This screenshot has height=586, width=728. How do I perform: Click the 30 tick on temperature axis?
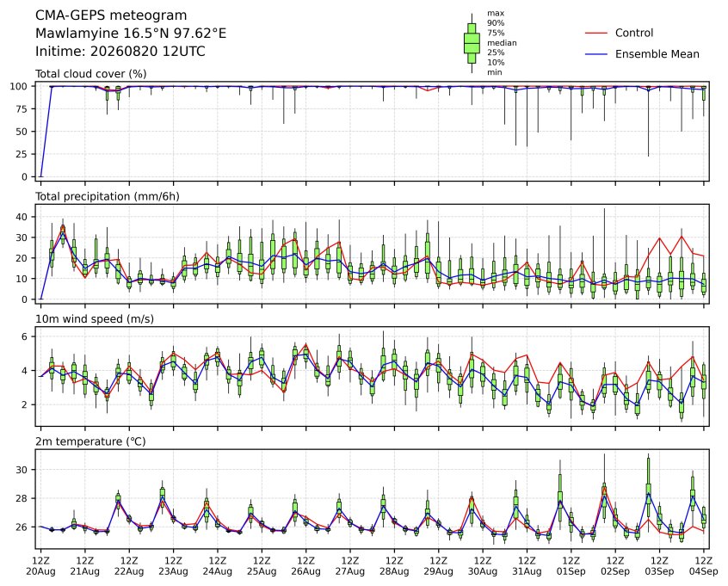(x=22, y=470)
